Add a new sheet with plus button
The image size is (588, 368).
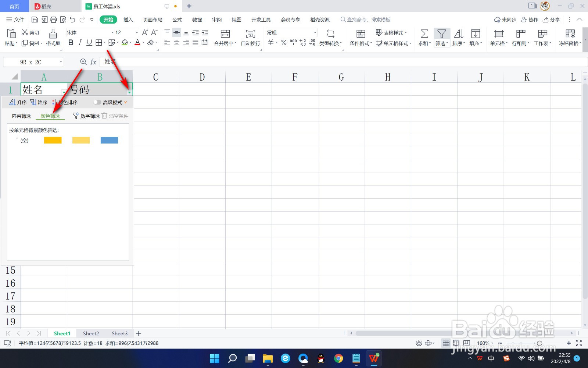tap(139, 333)
